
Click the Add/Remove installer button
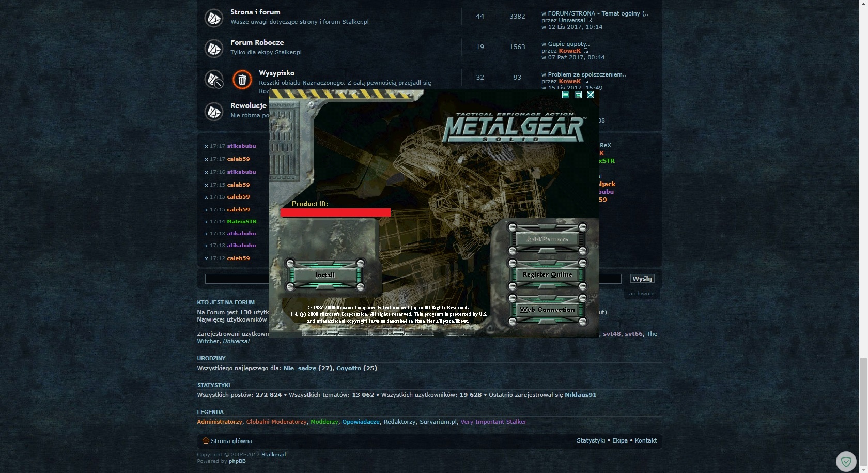(547, 239)
